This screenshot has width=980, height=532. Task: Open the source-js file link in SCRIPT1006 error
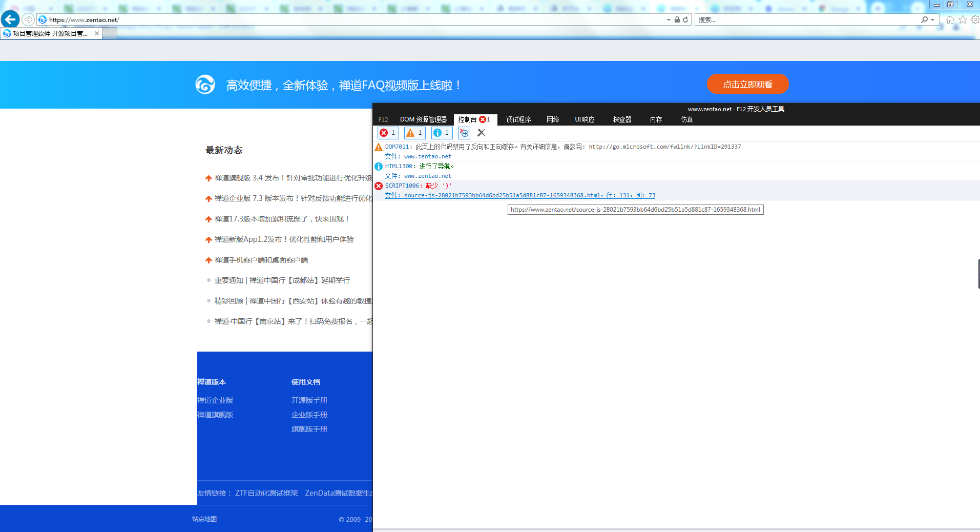click(502, 195)
